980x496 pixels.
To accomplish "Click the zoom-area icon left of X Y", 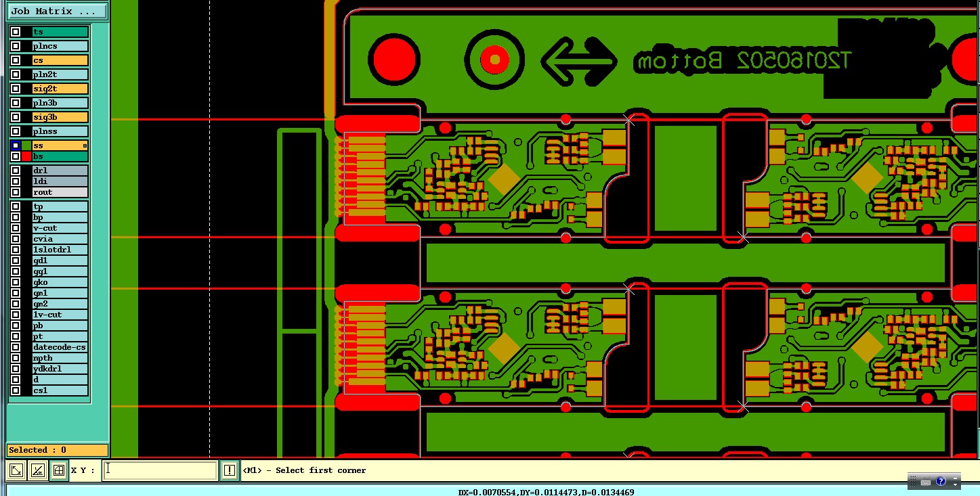I will click(x=16, y=470).
